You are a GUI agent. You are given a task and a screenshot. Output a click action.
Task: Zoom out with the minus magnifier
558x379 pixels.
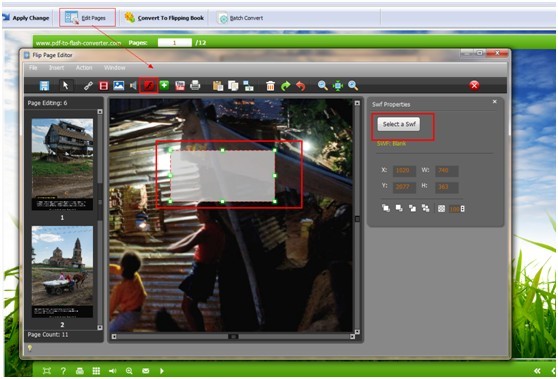tap(323, 85)
